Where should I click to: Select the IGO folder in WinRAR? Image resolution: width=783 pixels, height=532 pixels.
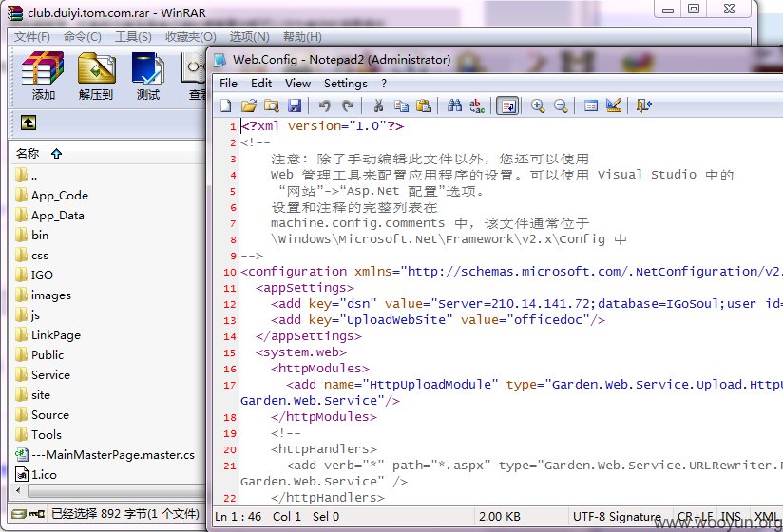pos(34,275)
